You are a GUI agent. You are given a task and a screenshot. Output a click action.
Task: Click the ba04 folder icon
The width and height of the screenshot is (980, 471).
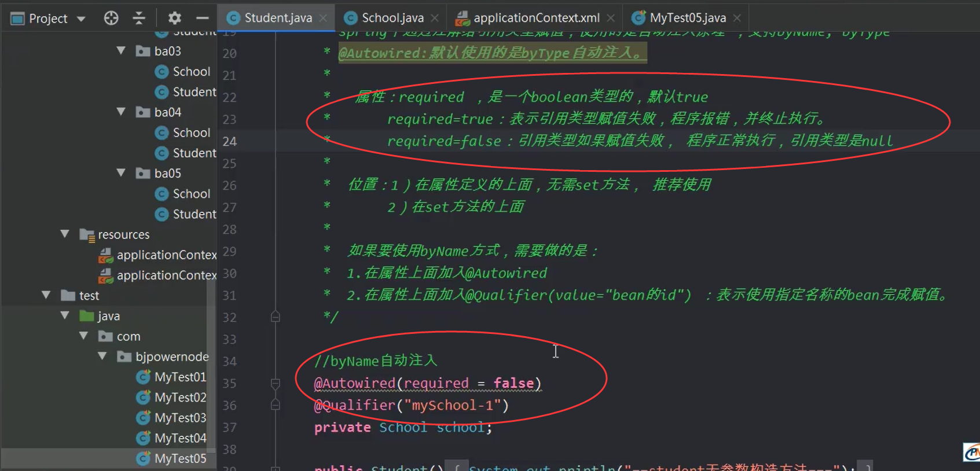[143, 112]
